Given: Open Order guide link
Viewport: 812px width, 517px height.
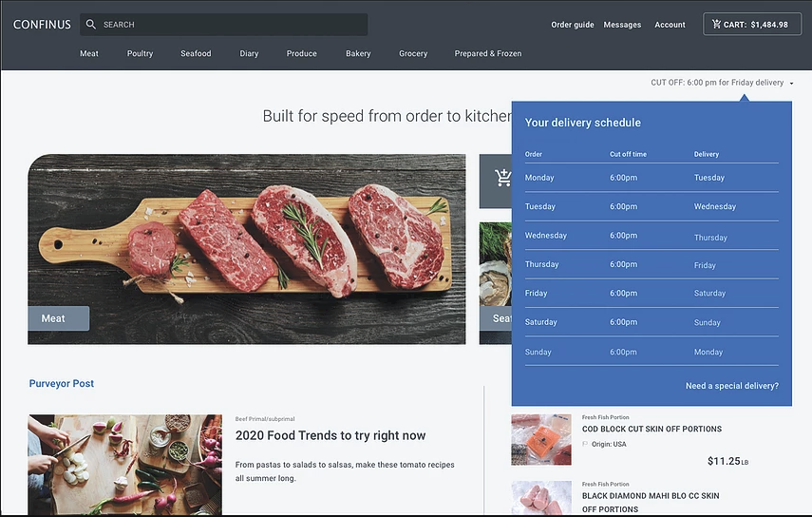Looking at the screenshot, I should point(573,25).
